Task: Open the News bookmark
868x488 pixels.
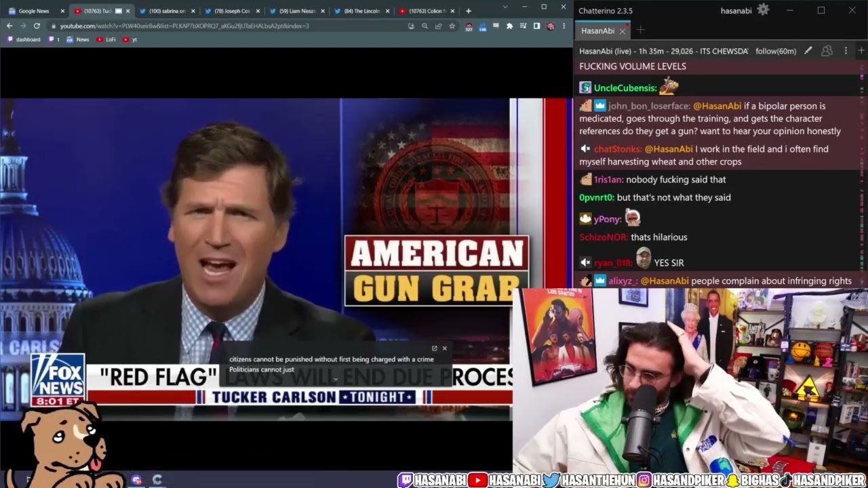Action: pos(78,39)
